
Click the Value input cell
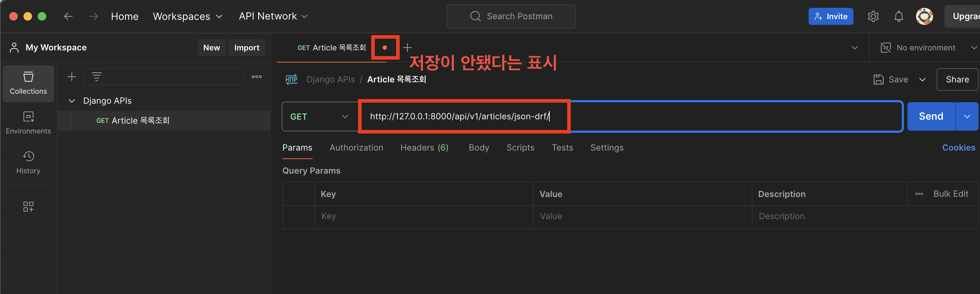tap(643, 216)
